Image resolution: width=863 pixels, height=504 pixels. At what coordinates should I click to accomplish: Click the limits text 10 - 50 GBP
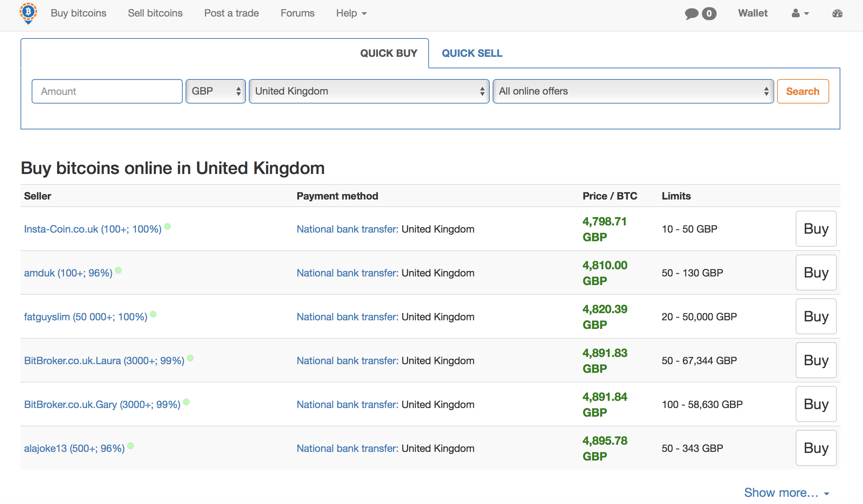tap(689, 229)
